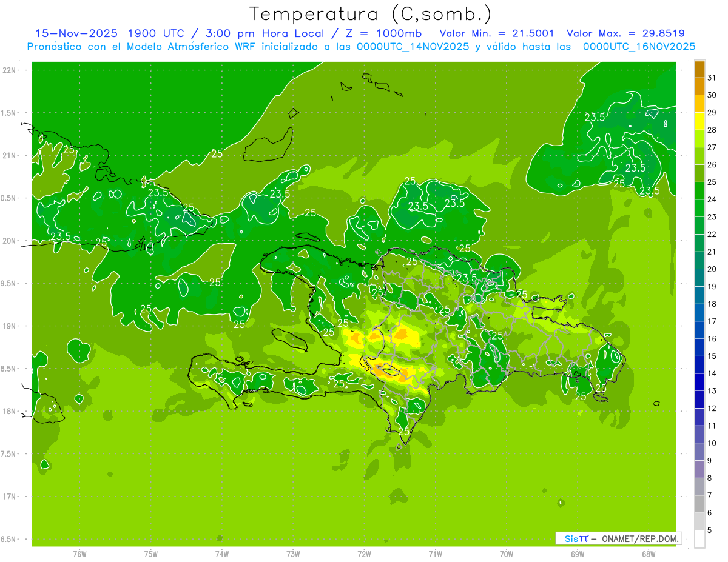Click the 8.5N latitude axis label
This screenshot has height=562, width=728.
(x=9, y=369)
